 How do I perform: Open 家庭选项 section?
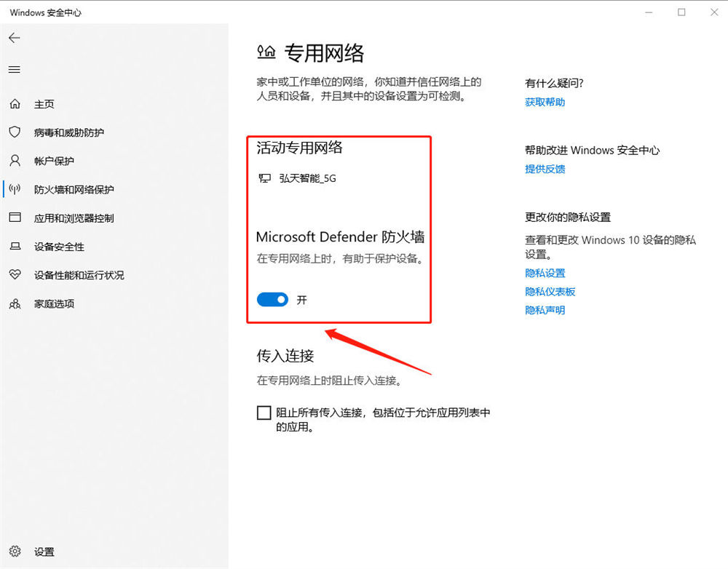pos(54,304)
